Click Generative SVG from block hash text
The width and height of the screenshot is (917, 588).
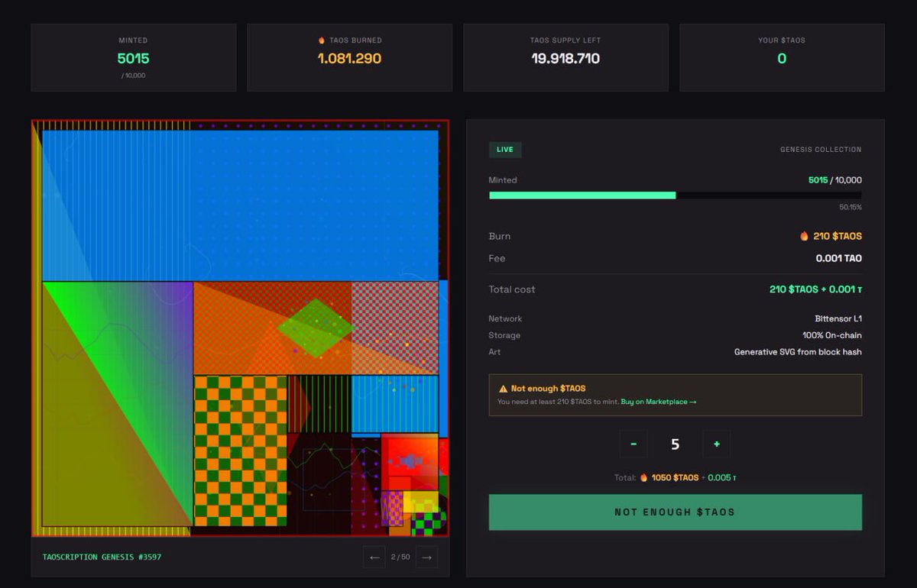798,352
